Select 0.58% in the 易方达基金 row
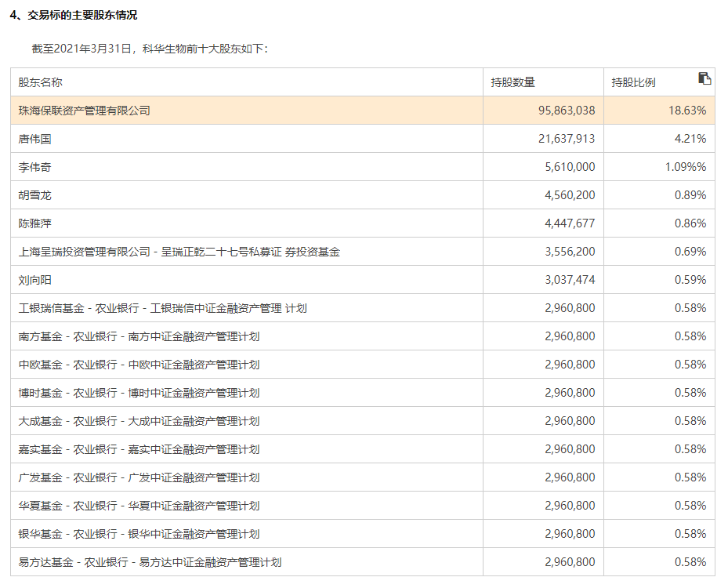 click(690, 563)
